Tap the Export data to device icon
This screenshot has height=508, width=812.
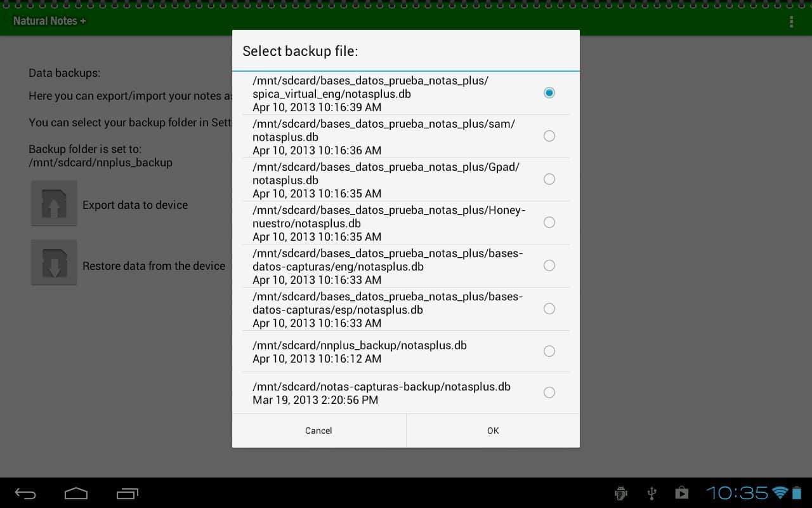tap(54, 204)
